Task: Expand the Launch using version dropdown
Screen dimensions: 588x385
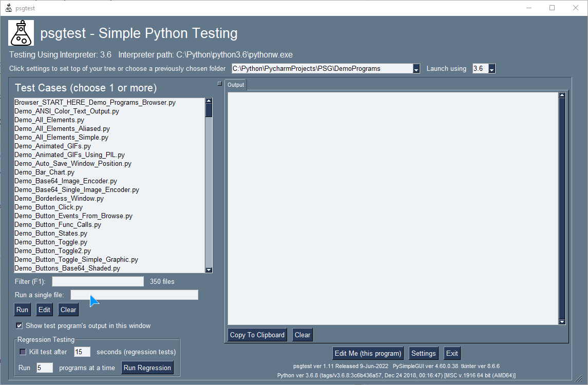Action: (x=492, y=69)
